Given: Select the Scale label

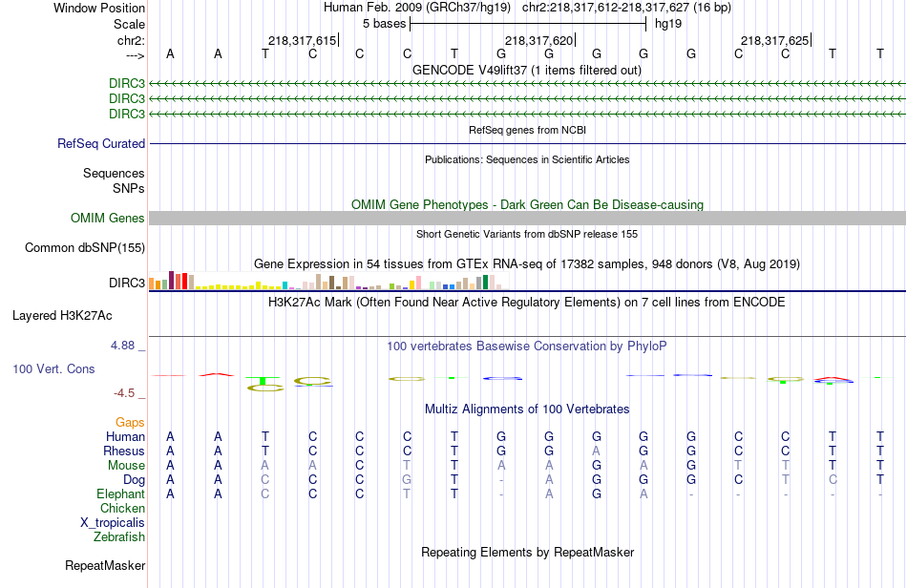Looking at the screenshot, I should [129, 24].
